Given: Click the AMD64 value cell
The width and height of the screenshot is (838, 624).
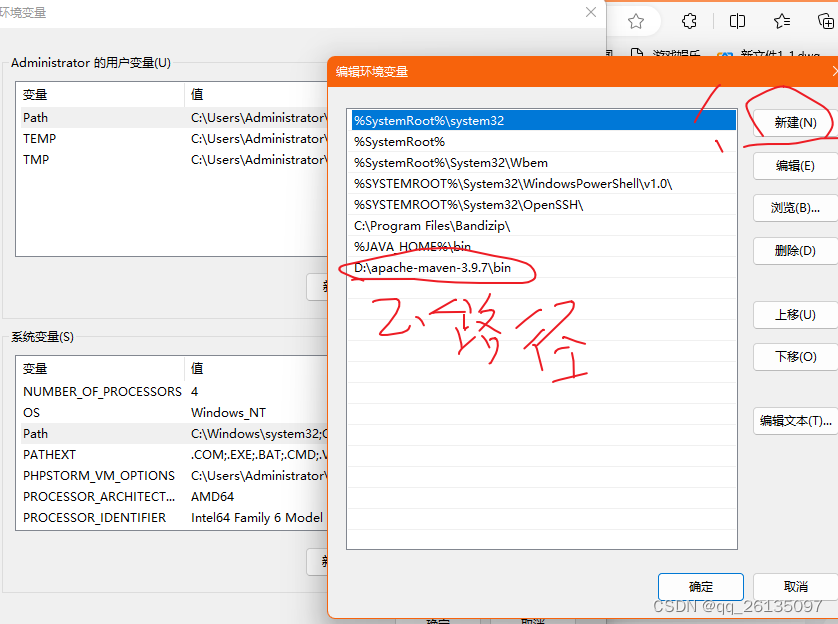Looking at the screenshot, I should [212, 497].
